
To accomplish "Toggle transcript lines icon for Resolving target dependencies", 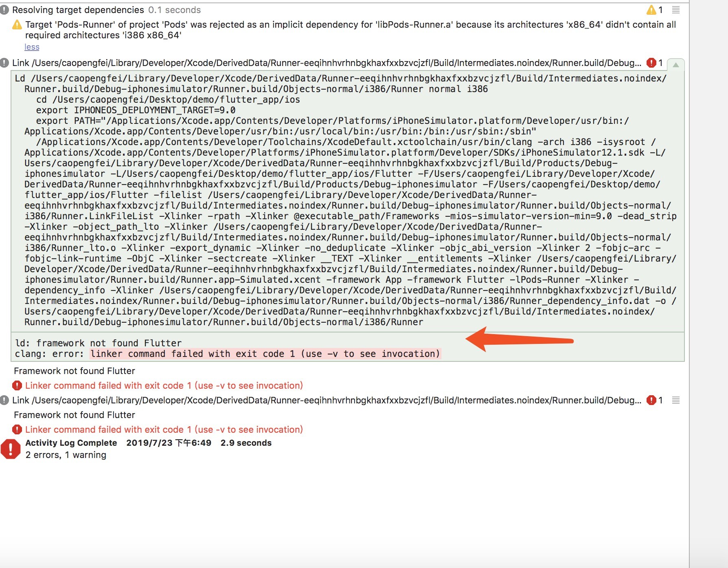I will point(676,10).
